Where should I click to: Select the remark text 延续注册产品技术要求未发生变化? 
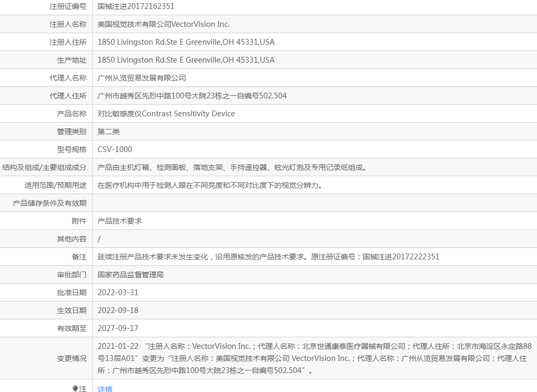point(268,257)
